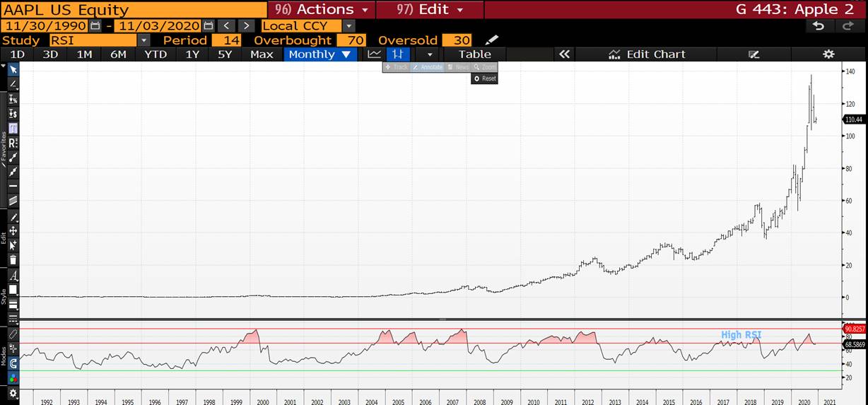Select the 1D range tab
The height and width of the screenshot is (405, 868).
click(x=17, y=54)
